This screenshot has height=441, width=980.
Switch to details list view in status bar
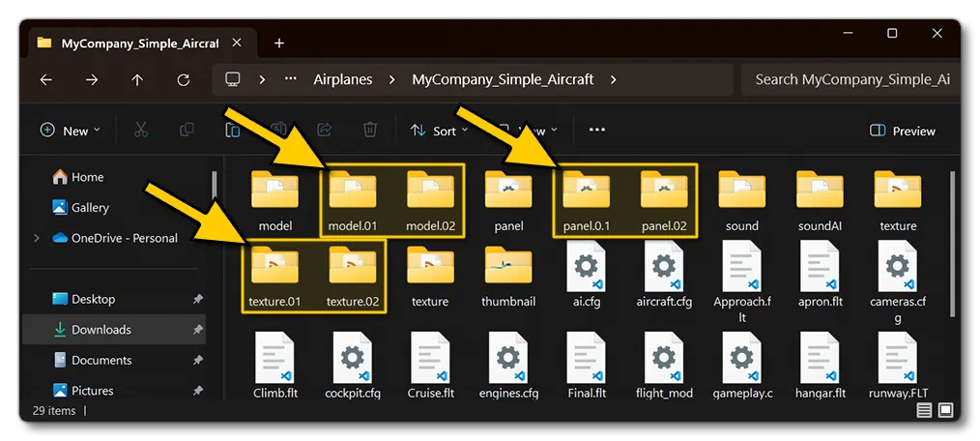click(924, 410)
